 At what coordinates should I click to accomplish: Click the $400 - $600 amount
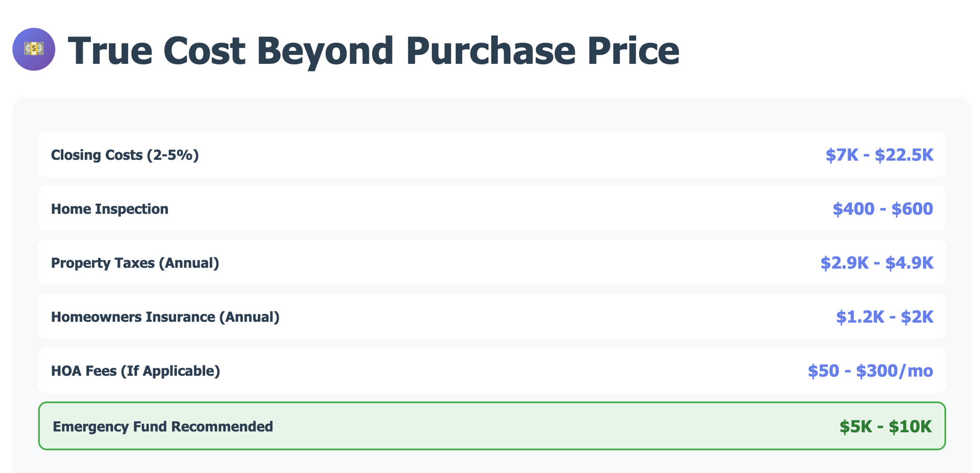click(x=883, y=209)
